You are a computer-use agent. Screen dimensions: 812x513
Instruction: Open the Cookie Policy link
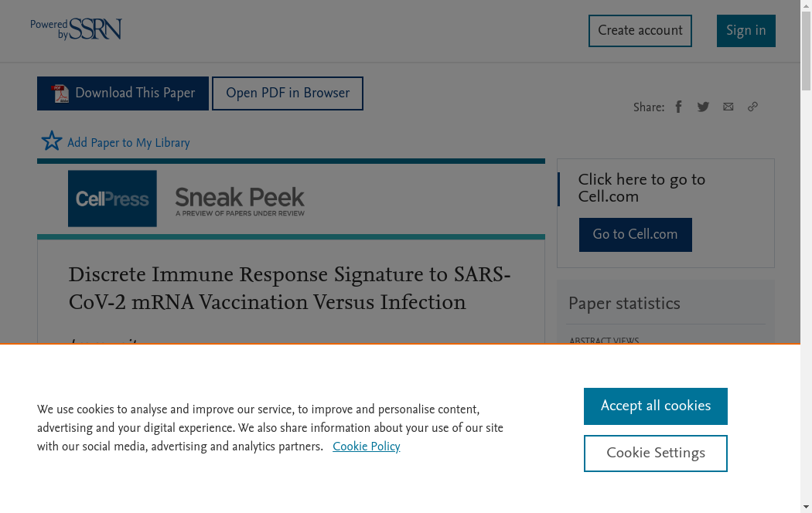pyautogui.click(x=366, y=447)
